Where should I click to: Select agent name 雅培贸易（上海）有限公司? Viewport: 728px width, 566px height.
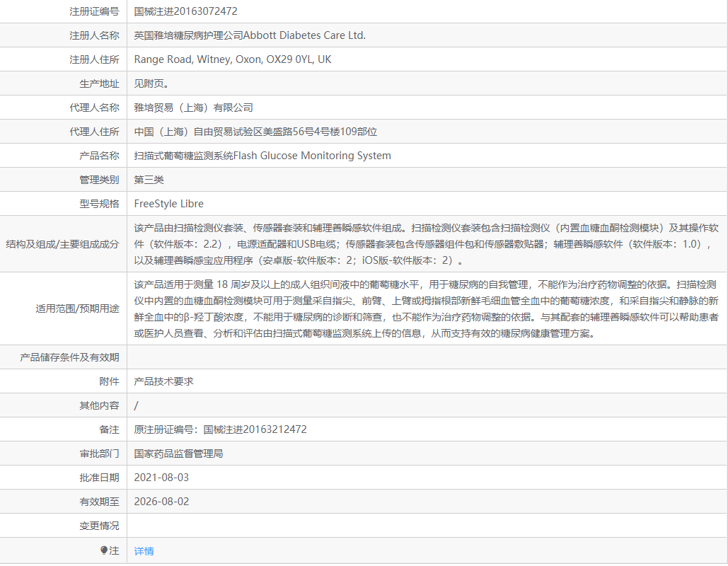pyautogui.click(x=194, y=108)
